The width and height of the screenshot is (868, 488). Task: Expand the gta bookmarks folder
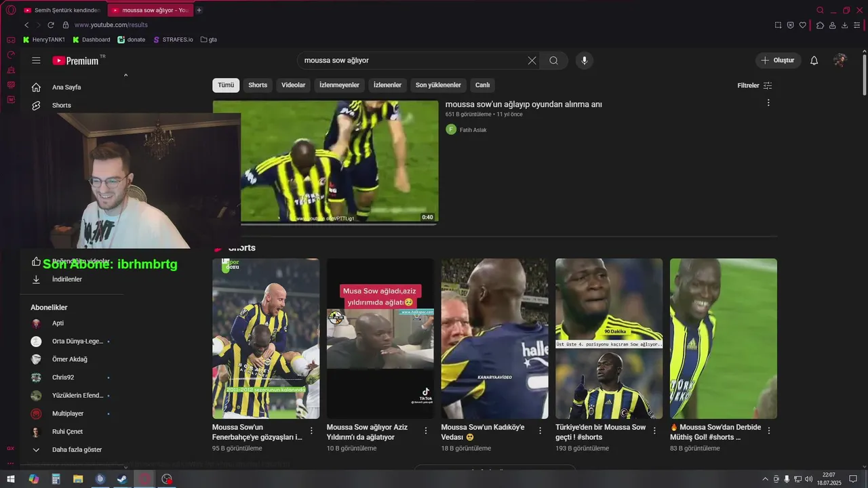pyautogui.click(x=209, y=40)
